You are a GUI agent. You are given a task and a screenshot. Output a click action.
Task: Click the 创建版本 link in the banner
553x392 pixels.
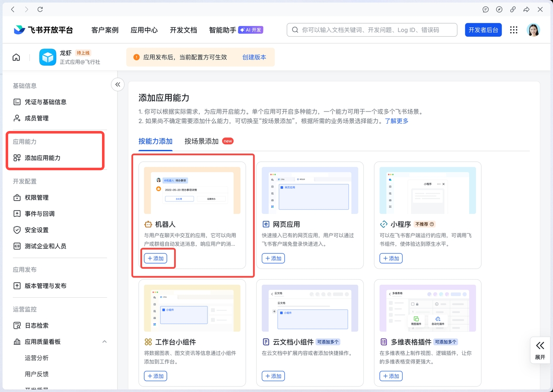pos(254,57)
